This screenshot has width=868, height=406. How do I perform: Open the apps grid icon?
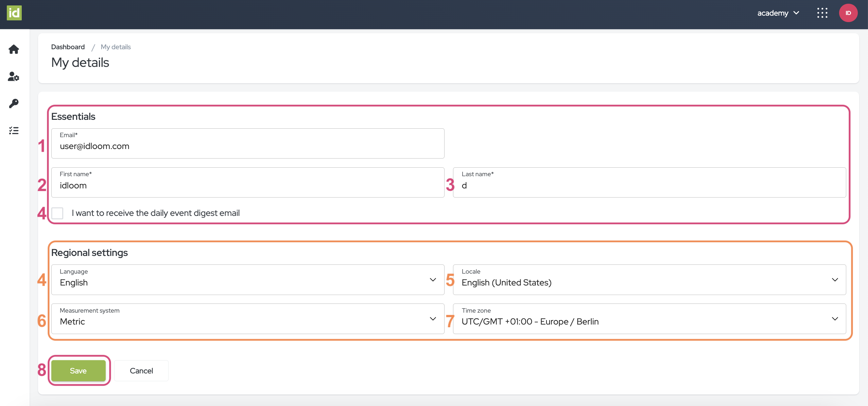822,13
